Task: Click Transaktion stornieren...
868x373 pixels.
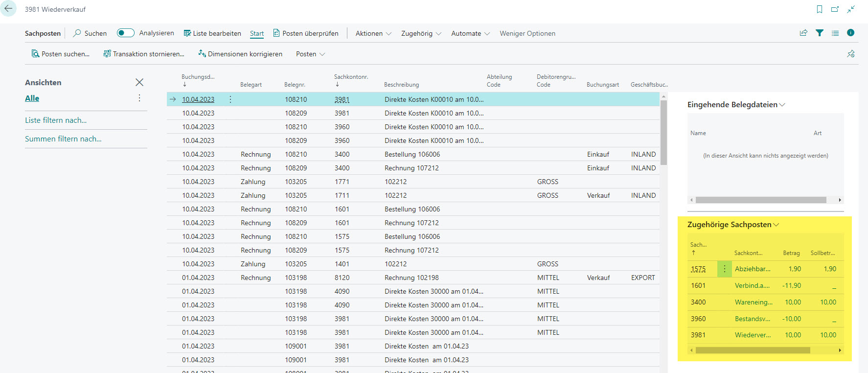Action: (x=144, y=54)
